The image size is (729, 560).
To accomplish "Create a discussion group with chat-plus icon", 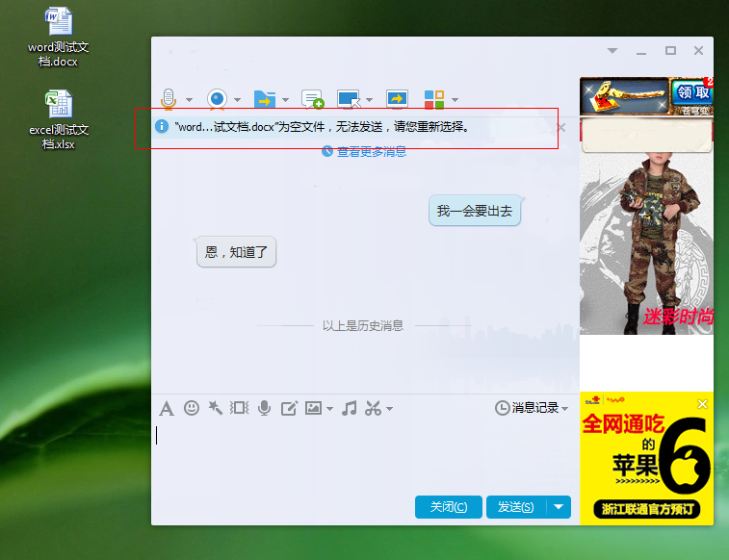I will coord(312,99).
